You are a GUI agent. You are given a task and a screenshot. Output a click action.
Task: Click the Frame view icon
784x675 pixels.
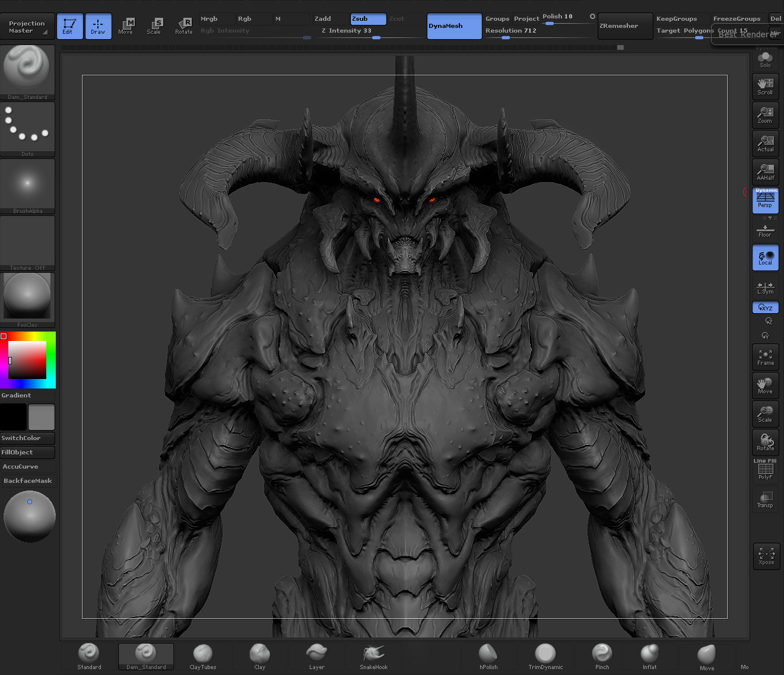(765, 357)
